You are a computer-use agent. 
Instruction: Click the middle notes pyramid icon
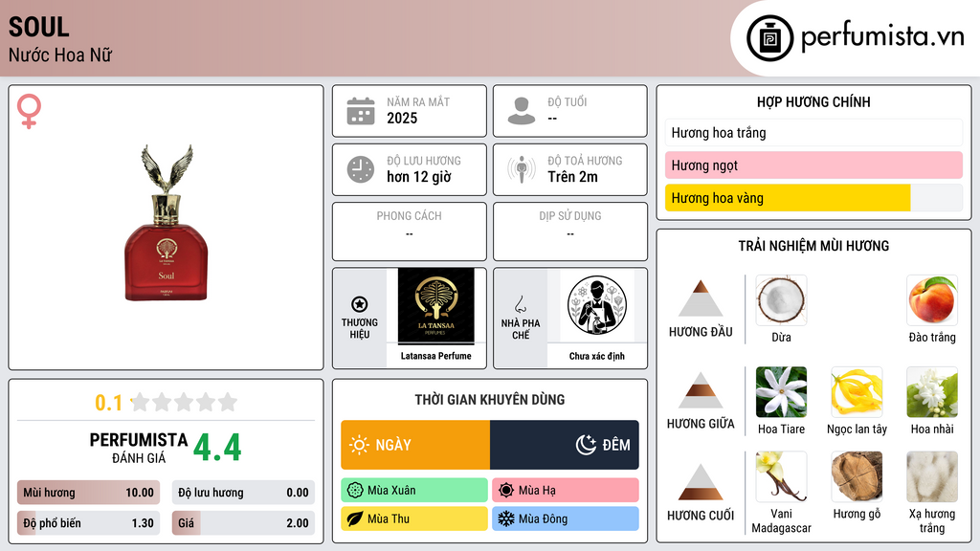(701, 390)
